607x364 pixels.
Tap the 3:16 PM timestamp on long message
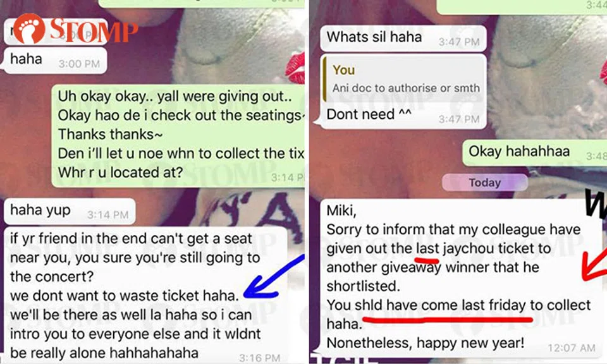coord(259,358)
